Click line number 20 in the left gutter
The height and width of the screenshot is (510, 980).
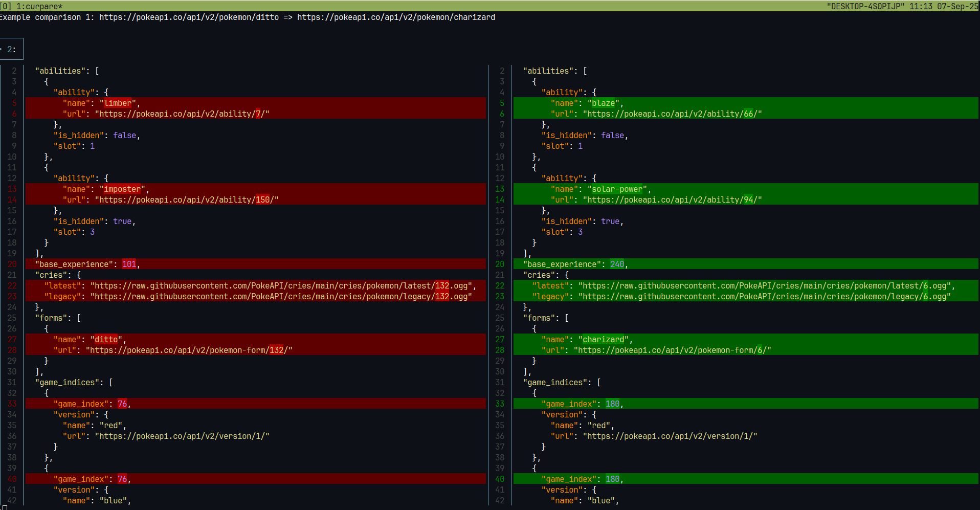pos(12,264)
